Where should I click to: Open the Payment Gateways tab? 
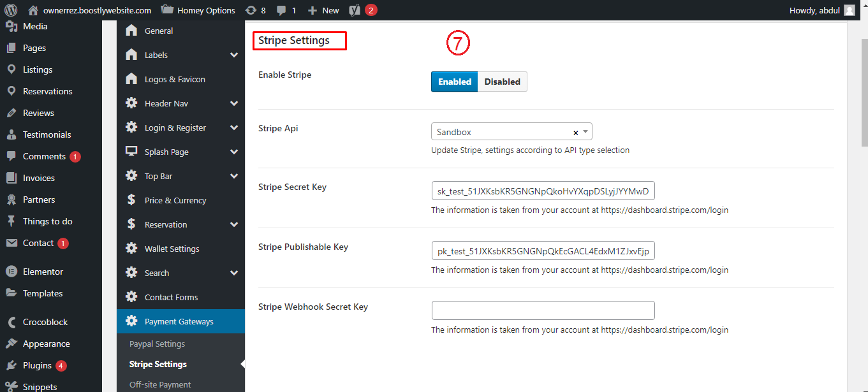(180, 321)
